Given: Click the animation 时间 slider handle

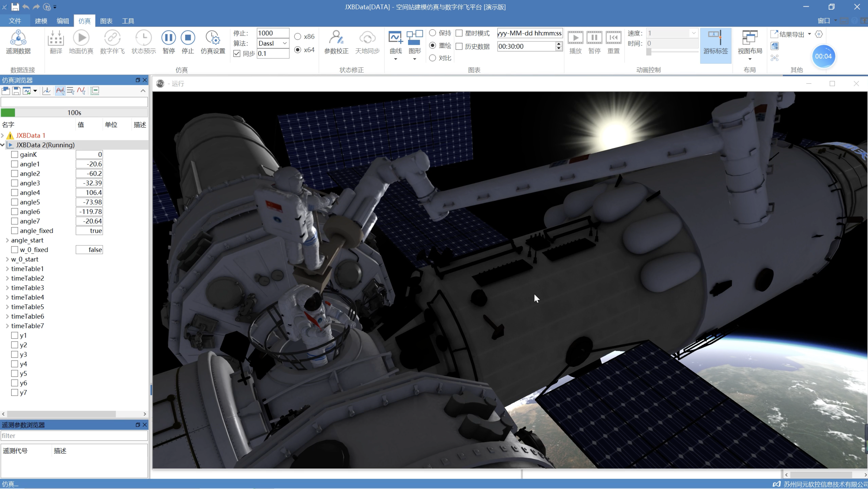Looking at the screenshot, I should click(x=649, y=52).
